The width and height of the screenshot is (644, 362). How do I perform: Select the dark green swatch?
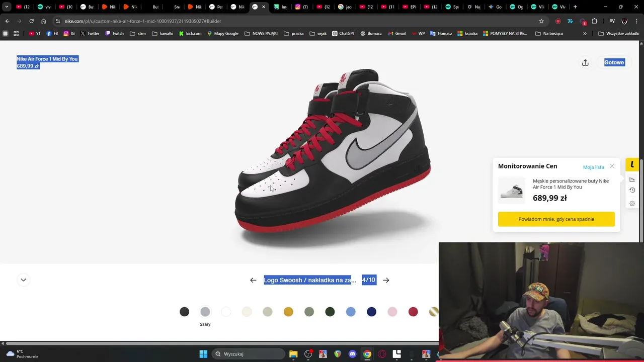coord(330,312)
